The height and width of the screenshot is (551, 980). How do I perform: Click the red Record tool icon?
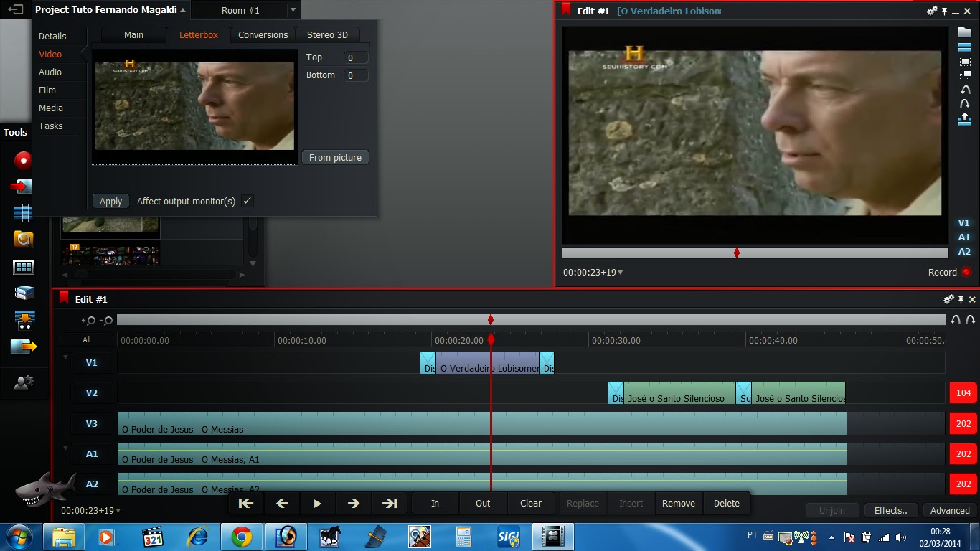(24, 160)
